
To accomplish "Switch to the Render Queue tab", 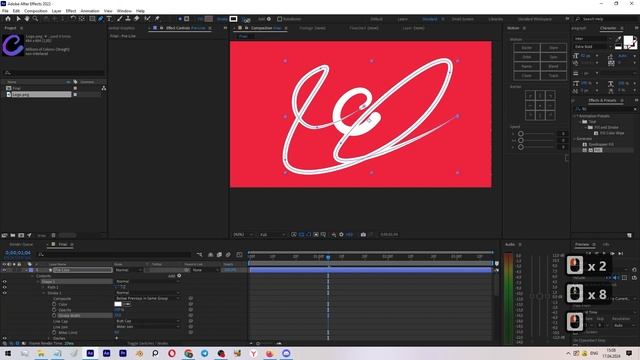I will click(21, 244).
